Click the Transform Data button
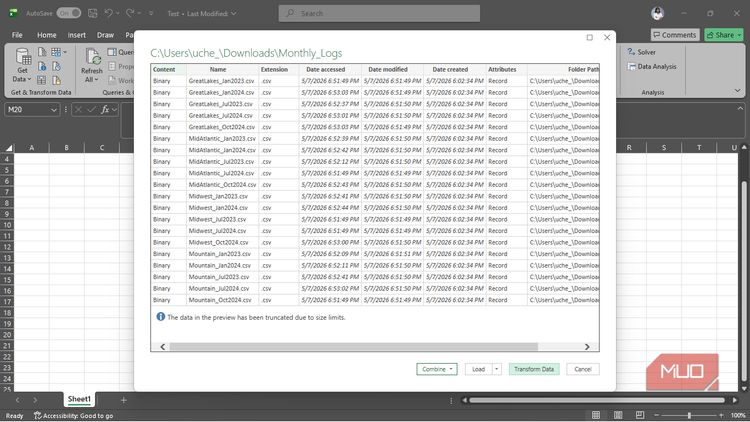This screenshot has height=422, width=750. click(534, 369)
